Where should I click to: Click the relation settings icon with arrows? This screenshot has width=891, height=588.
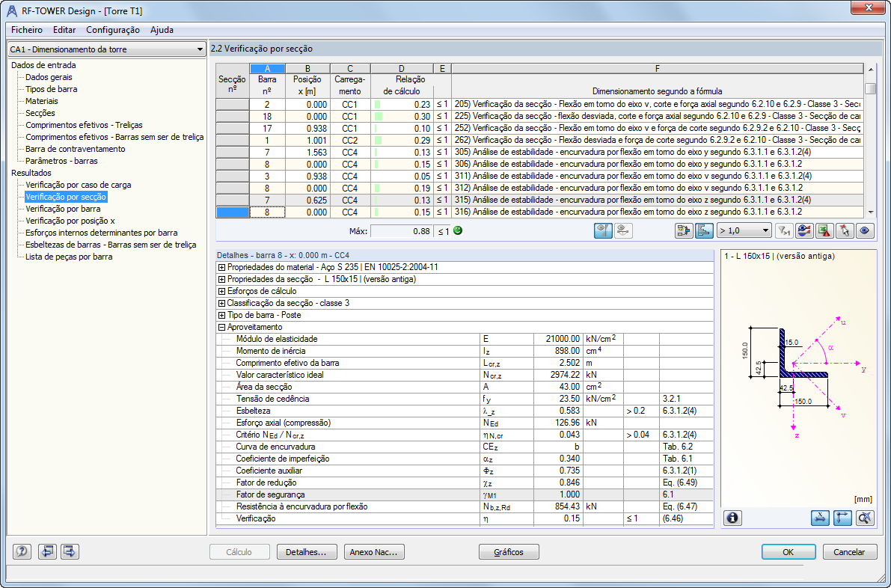(684, 230)
